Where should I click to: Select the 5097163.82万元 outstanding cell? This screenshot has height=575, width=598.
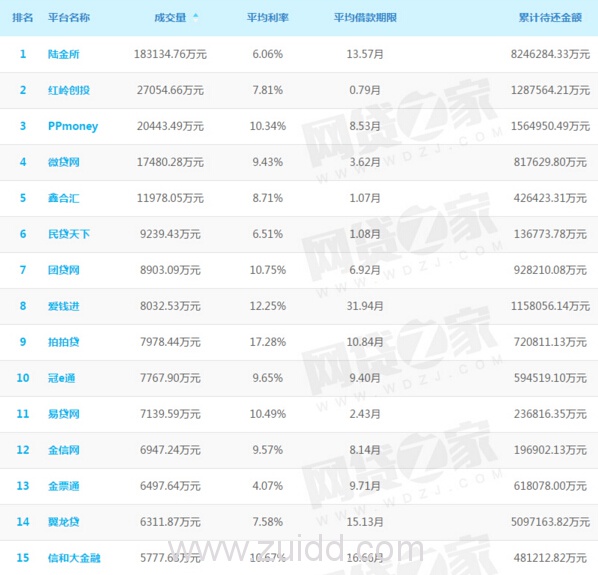point(550,522)
